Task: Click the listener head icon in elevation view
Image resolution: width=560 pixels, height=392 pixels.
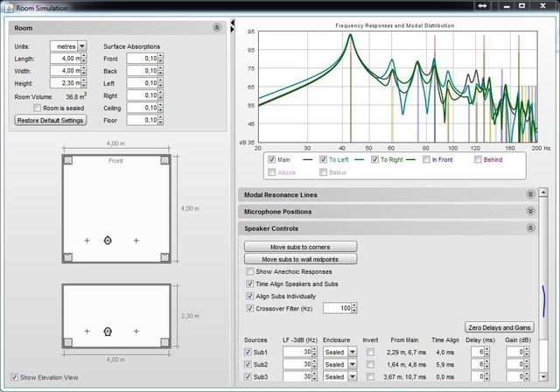Action: (108, 332)
